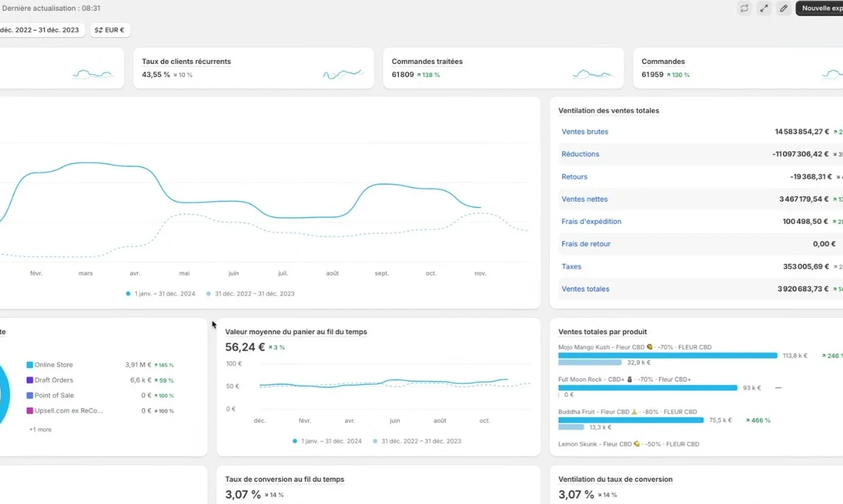This screenshot has height=504, width=843.
Task: Open the Ventes nettes link
Action: [584, 199]
